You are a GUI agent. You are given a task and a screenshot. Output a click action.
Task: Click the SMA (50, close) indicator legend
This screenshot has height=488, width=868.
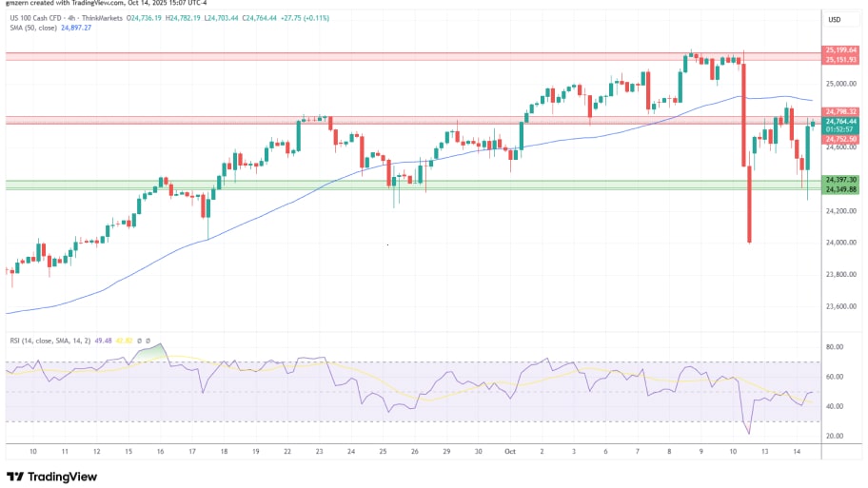tap(31, 28)
